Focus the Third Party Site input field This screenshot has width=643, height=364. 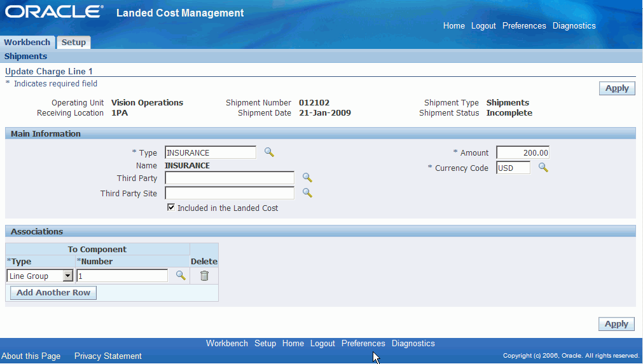click(230, 193)
